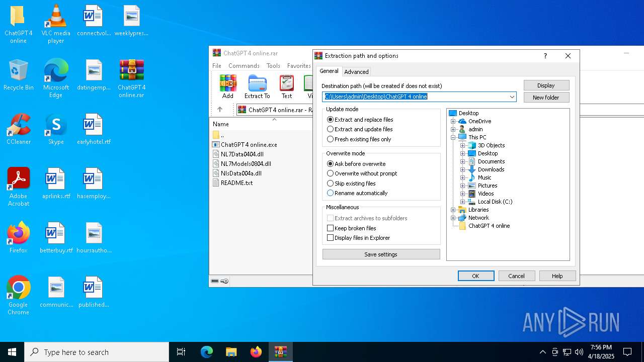Select Fresh existing files only option
The image size is (644, 362).
(359, 139)
